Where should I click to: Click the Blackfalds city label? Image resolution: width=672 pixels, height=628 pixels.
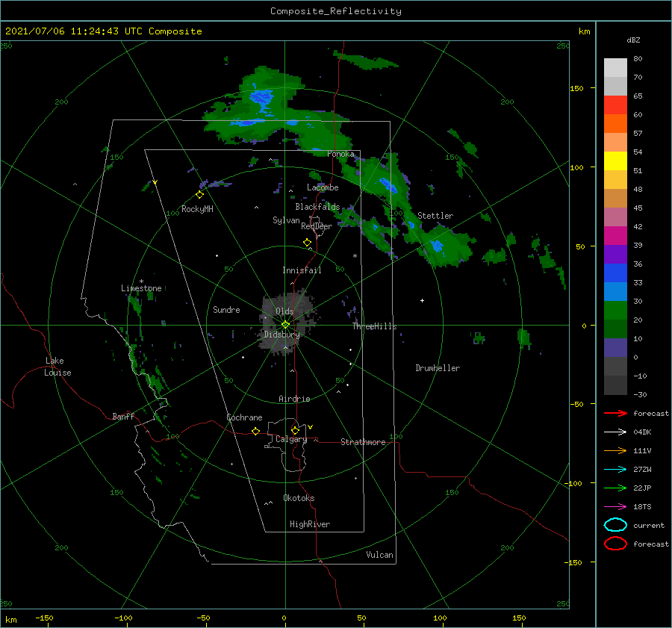[317, 207]
